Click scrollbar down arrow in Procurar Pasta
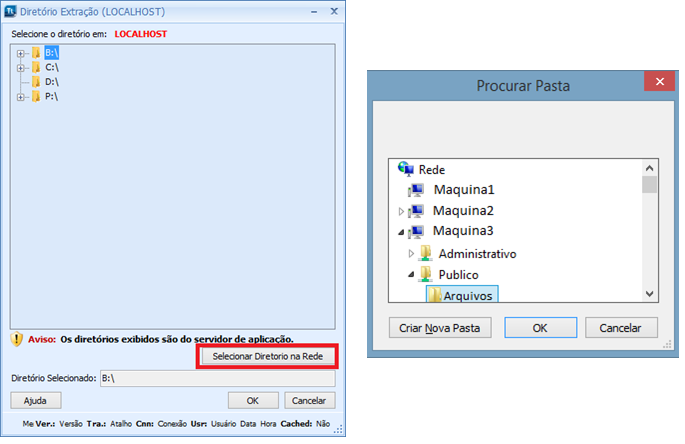 coord(649,294)
